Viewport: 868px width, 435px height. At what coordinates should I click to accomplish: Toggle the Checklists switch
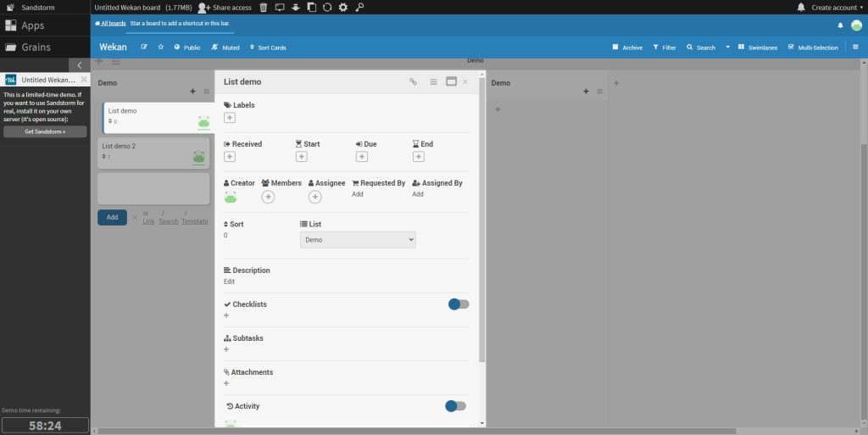click(459, 304)
